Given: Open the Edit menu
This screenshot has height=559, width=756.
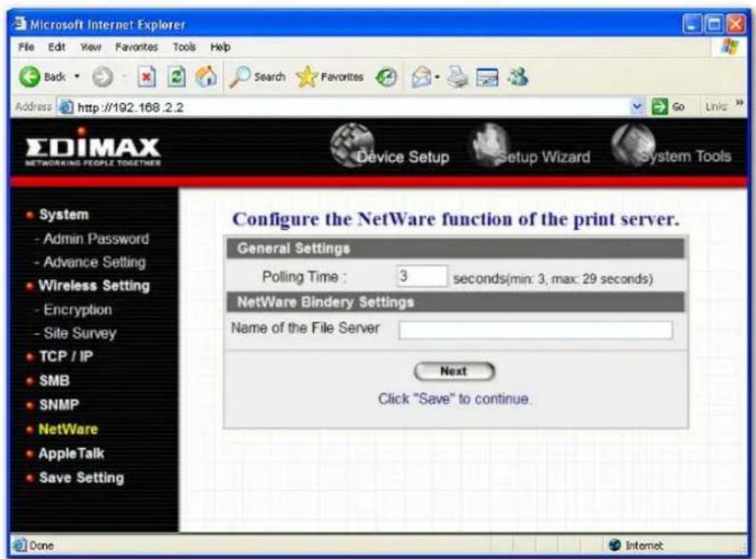Looking at the screenshot, I should 57,46.
